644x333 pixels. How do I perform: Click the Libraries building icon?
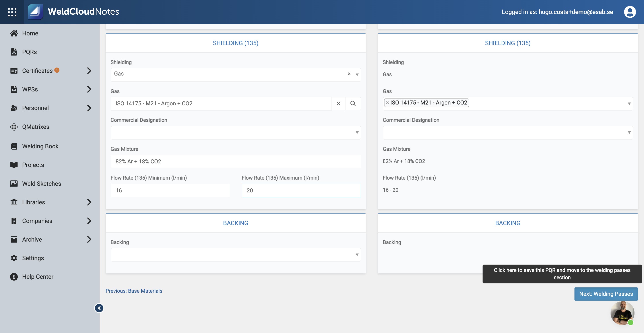[x=14, y=202]
